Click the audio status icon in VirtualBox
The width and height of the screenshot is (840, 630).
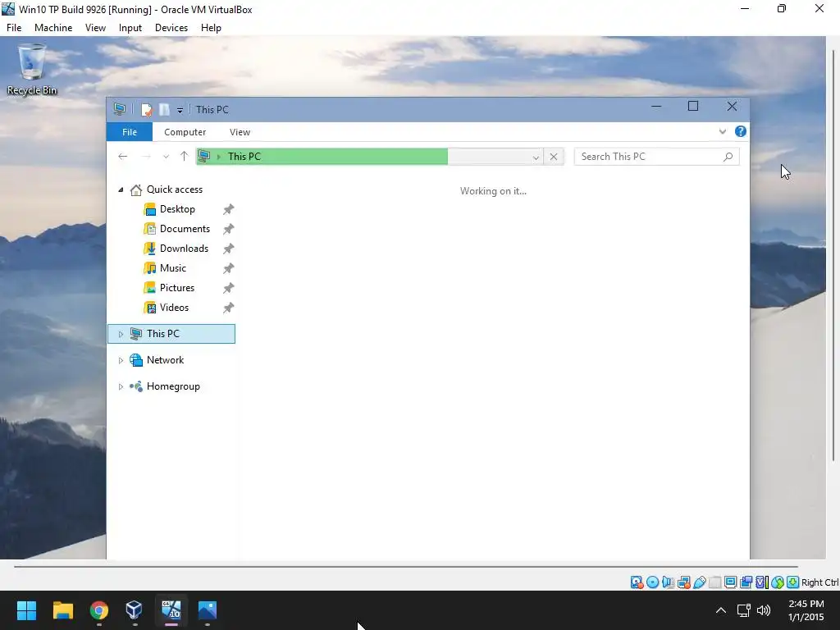pos(668,582)
